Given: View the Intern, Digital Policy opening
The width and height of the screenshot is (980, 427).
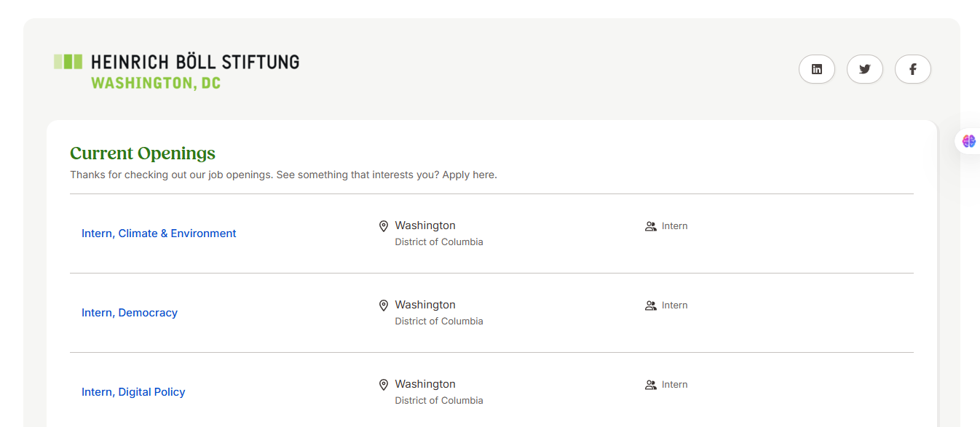Looking at the screenshot, I should [x=133, y=392].
